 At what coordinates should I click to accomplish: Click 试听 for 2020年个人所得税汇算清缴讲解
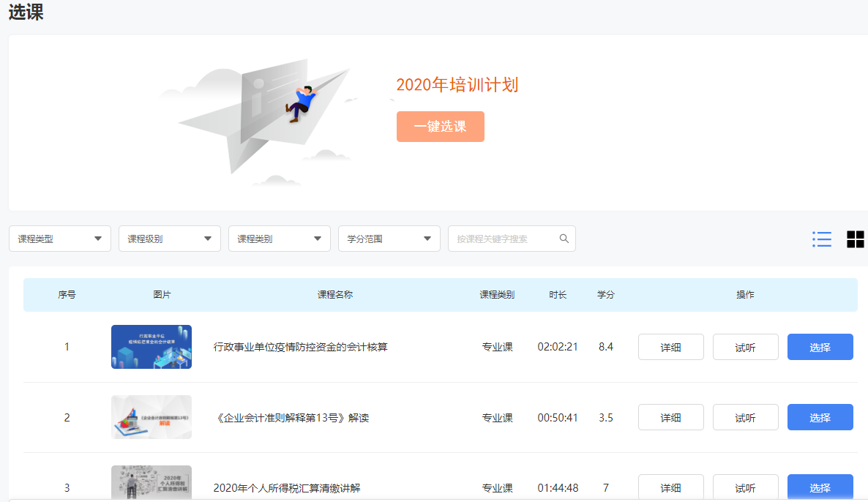(x=745, y=487)
